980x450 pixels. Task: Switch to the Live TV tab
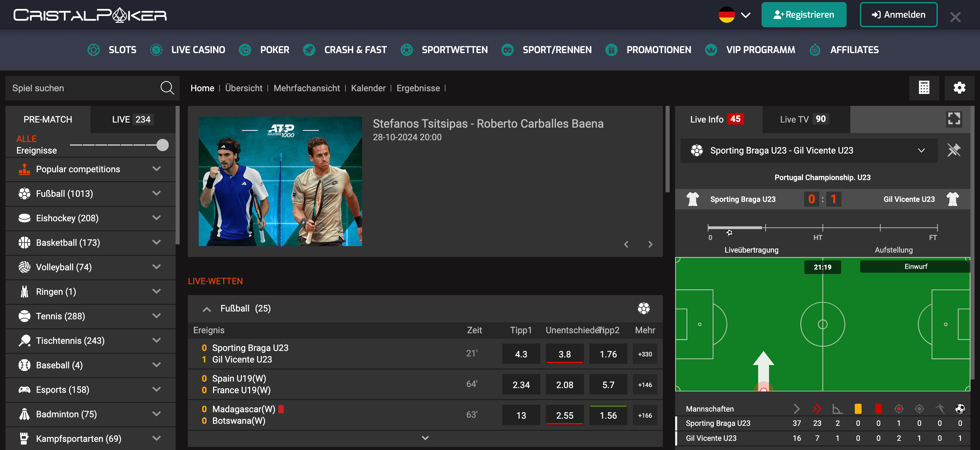pyautogui.click(x=805, y=119)
